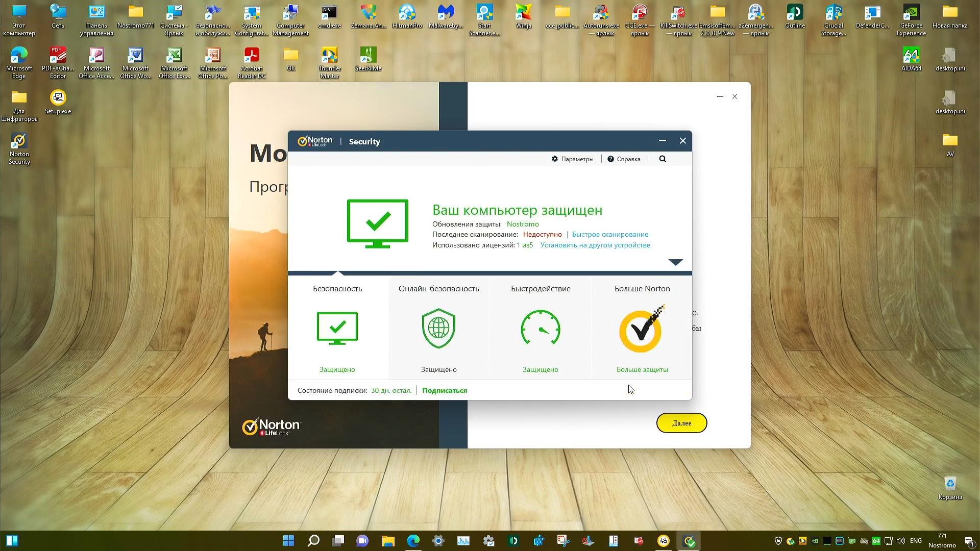Open the ENG language switcher
Image resolution: width=980 pixels, height=551 pixels.
point(916,540)
